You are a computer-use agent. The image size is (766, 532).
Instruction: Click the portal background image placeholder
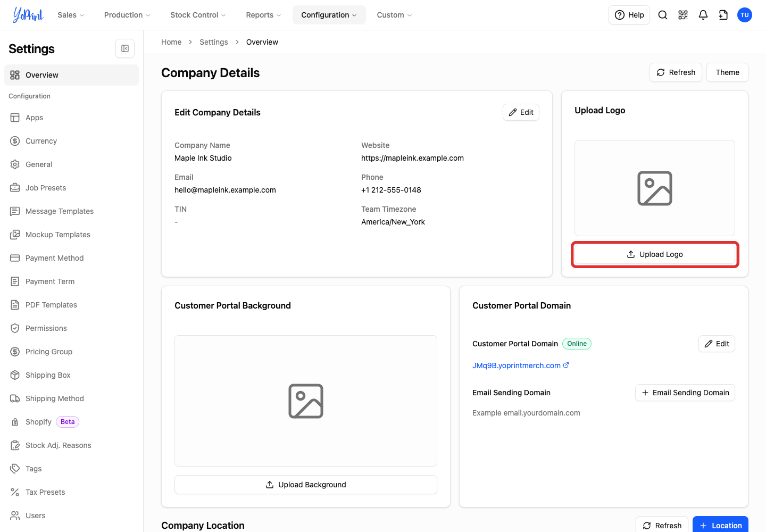306,401
